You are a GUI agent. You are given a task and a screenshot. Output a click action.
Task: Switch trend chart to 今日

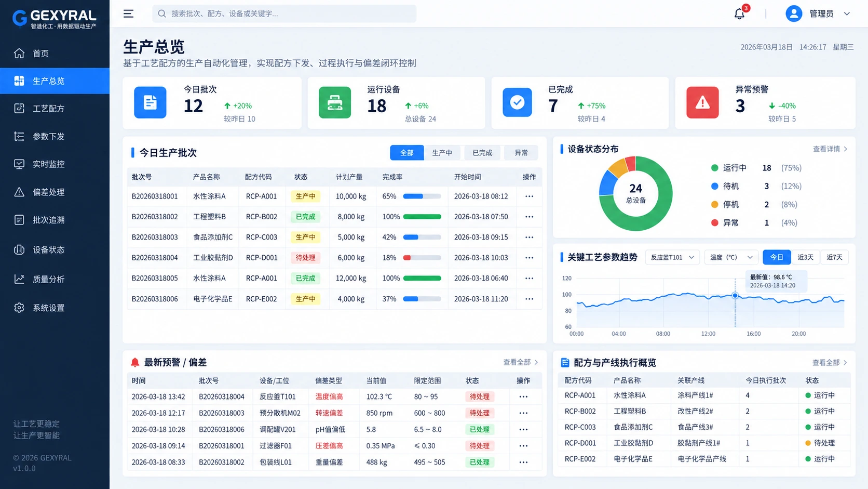pyautogui.click(x=777, y=257)
